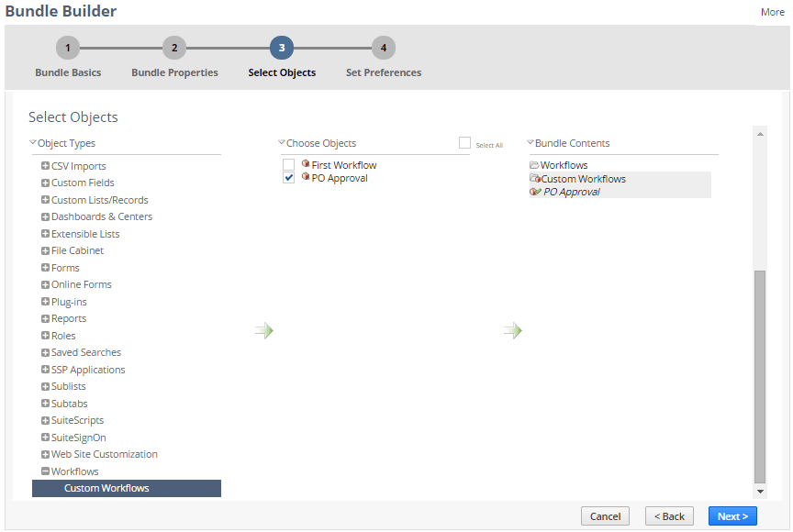Click the workflow icon beside First Workflow

306,165
